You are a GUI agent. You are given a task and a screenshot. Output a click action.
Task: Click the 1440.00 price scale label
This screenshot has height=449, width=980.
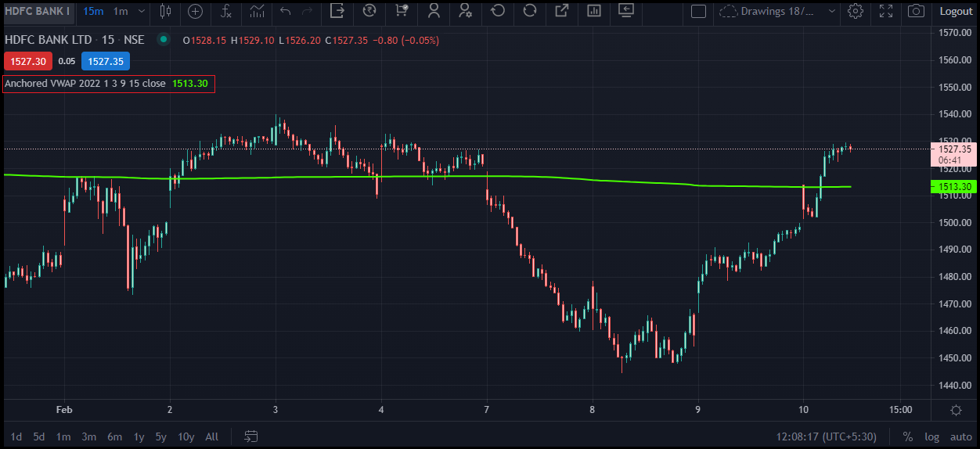coord(955,386)
